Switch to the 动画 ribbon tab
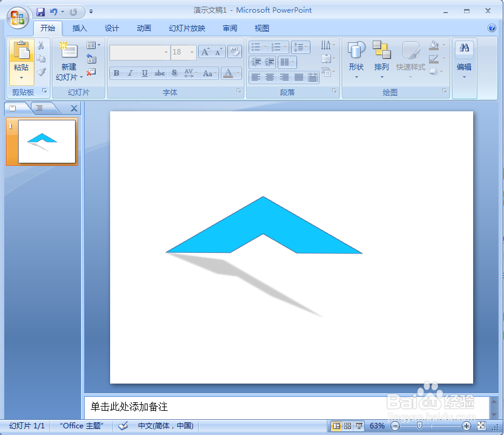This screenshot has height=435, width=504. [143, 28]
